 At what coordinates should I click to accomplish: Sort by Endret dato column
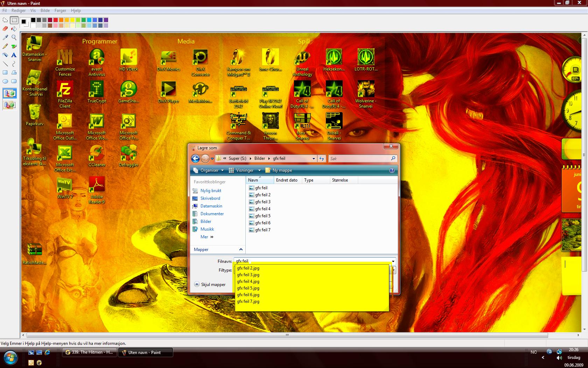click(x=287, y=180)
